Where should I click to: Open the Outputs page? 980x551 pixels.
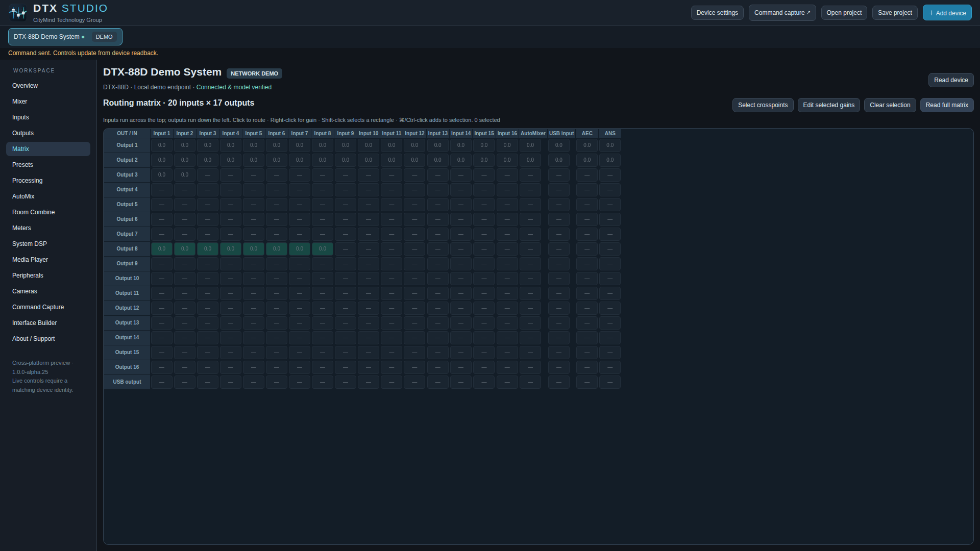point(48,133)
